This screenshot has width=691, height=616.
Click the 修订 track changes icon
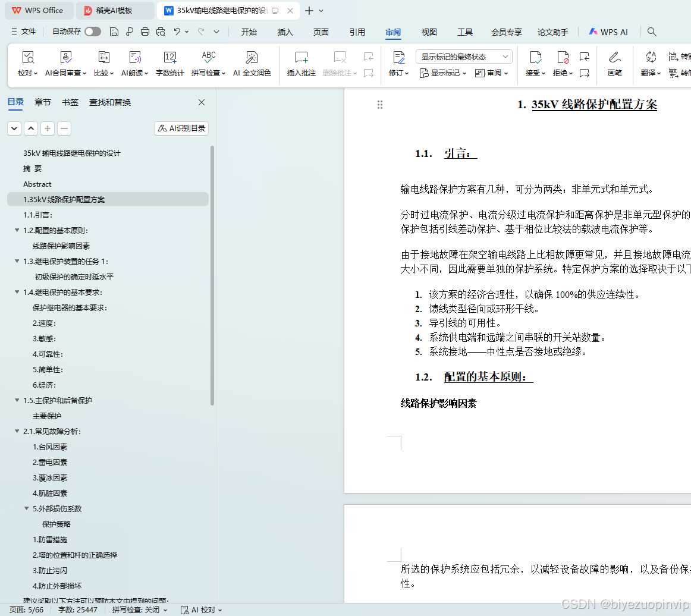click(399, 58)
